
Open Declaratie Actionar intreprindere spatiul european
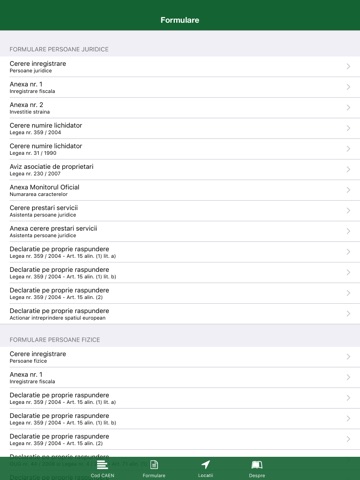pos(180,314)
